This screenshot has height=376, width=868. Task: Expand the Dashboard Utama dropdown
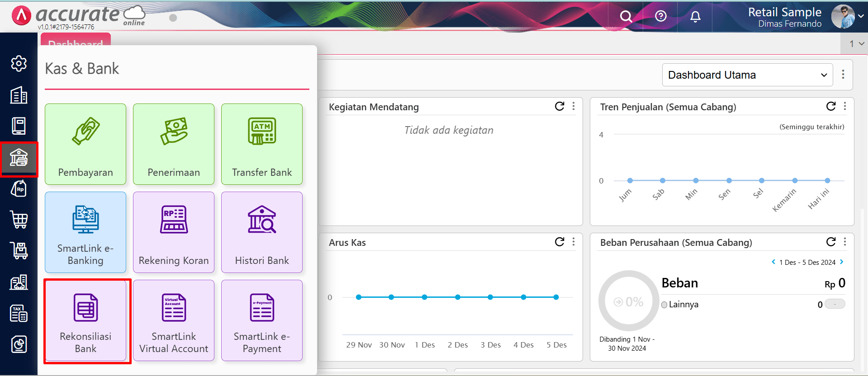tap(747, 75)
